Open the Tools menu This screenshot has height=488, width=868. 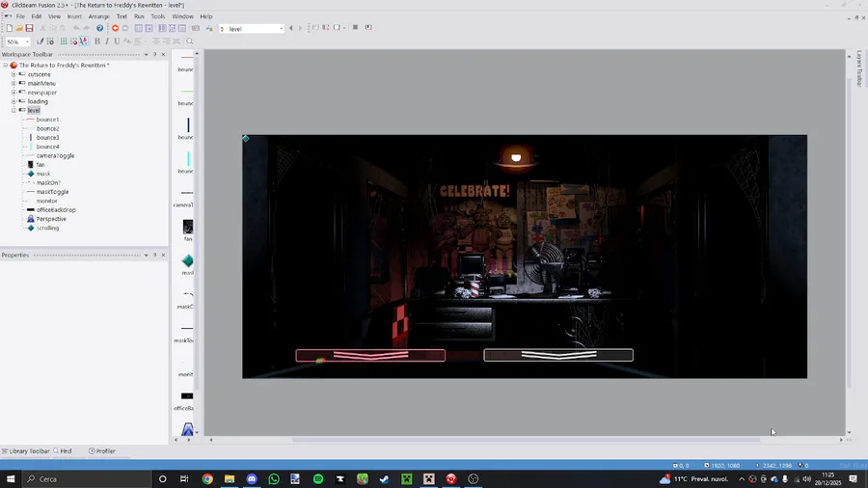158,16
